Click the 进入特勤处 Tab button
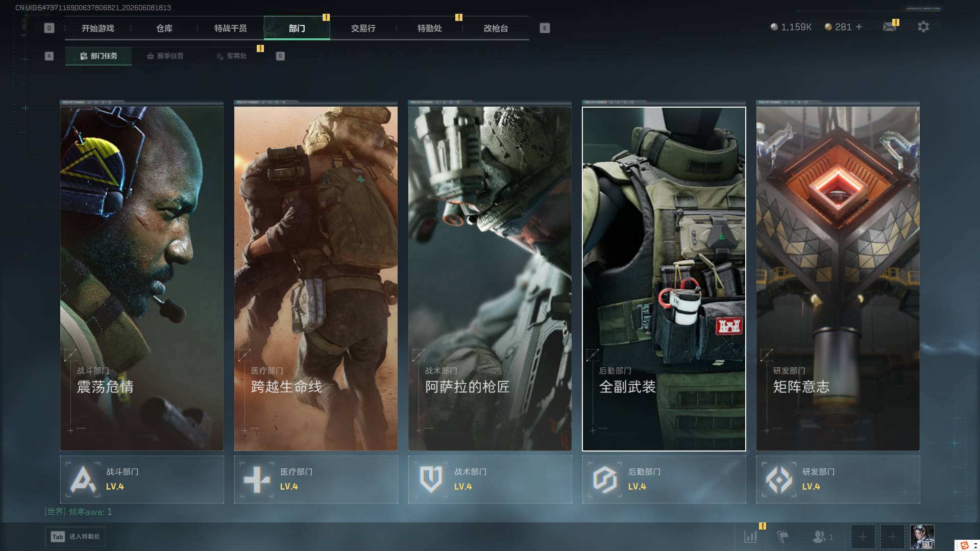The width and height of the screenshot is (980, 551). coord(75,536)
